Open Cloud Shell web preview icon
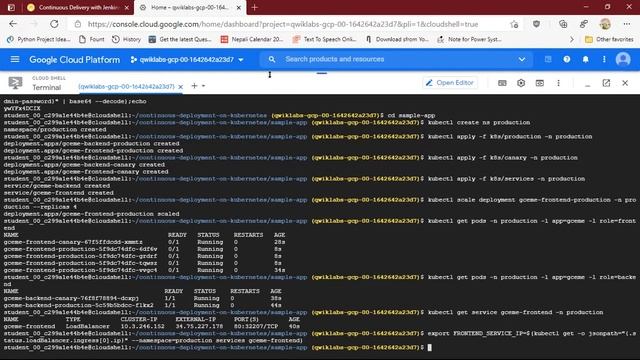 tap(540, 83)
